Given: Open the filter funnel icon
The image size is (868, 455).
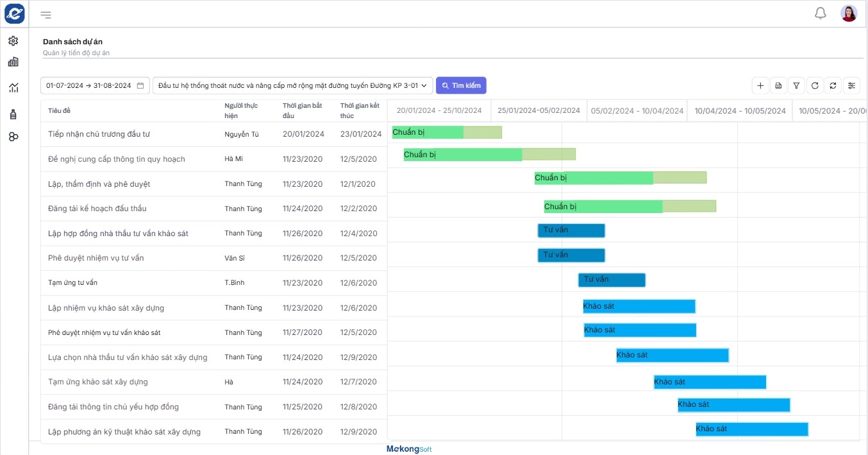Looking at the screenshot, I should click(x=796, y=85).
